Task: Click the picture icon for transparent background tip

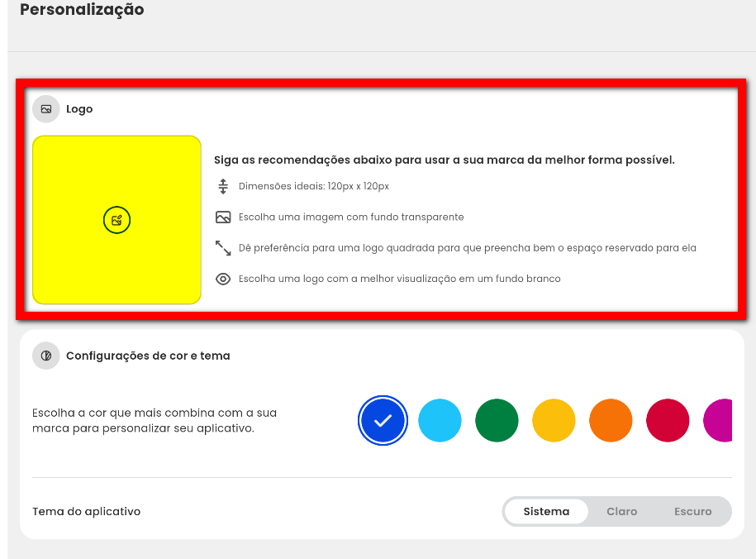Action: click(222, 217)
